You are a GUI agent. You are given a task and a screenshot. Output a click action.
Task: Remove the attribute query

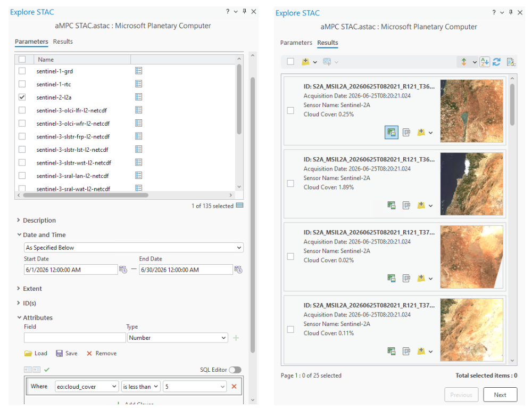point(101,353)
